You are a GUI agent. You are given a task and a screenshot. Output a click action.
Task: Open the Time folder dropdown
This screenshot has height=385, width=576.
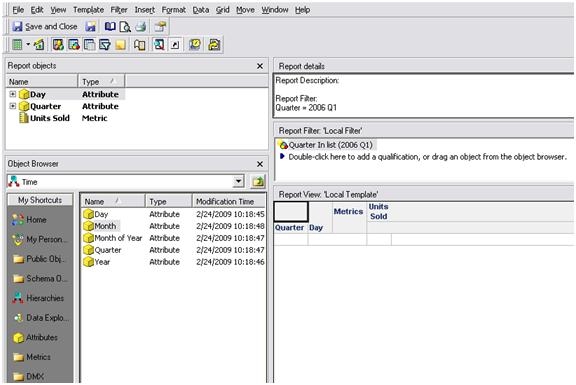coord(238,181)
